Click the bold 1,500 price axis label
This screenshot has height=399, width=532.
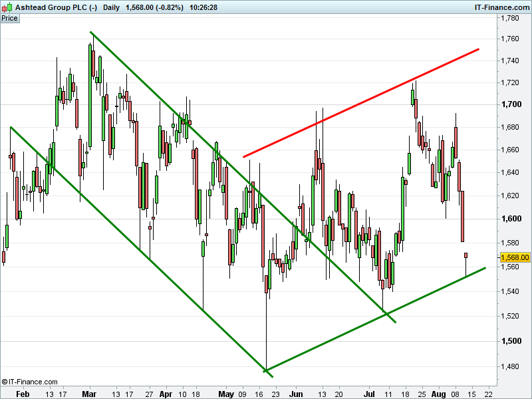(x=511, y=341)
